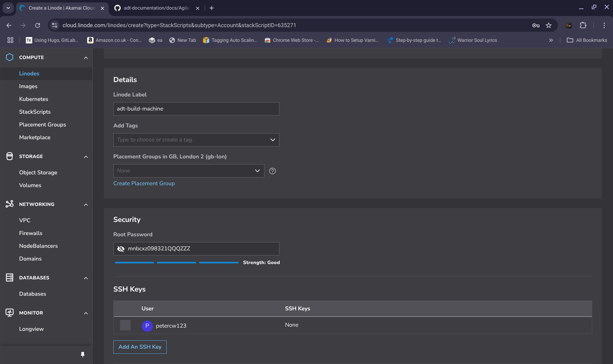Open the password manager key icon
613x364 pixels.
click(536, 25)
